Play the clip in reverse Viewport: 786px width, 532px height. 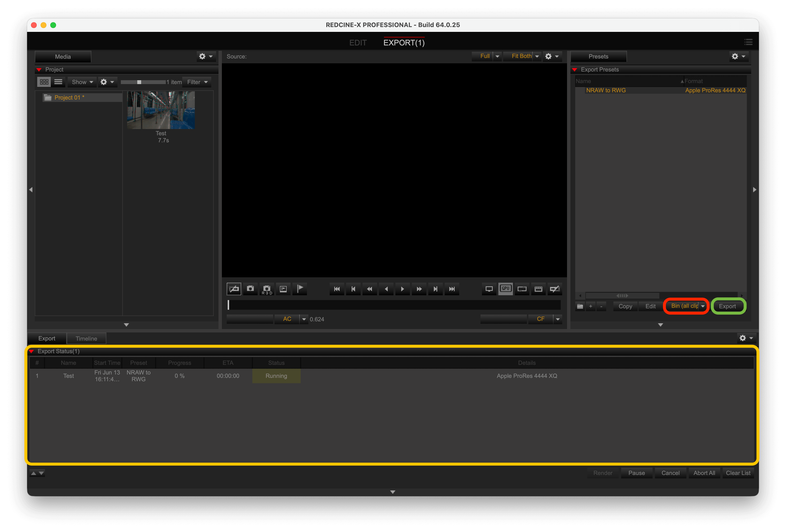[x=386, y=289]
